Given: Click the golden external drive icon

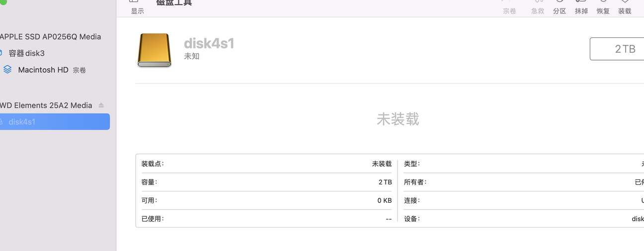Looking at the screenshot, I should tap(154, 50).
